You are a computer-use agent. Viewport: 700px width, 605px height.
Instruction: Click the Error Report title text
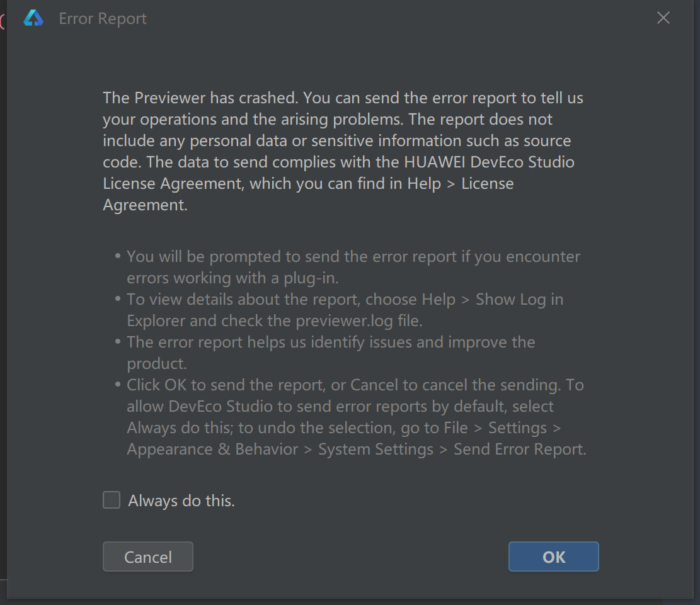click(103, 19)
